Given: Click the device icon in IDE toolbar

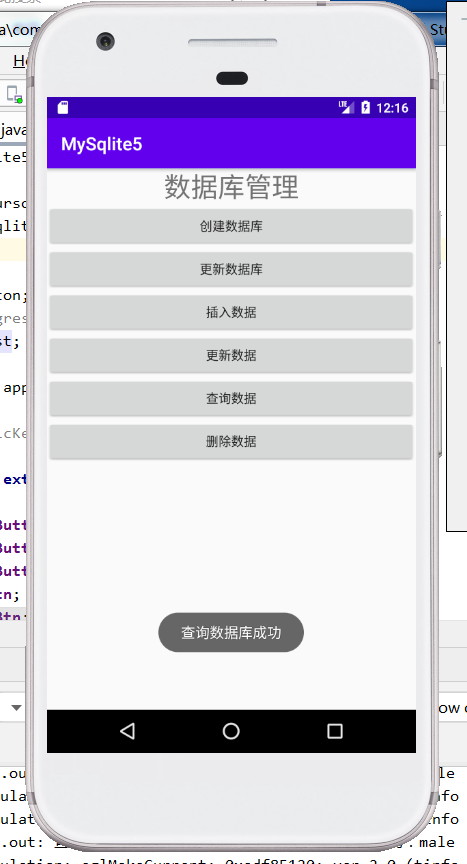Looking at the screenshot, I should coord(14,94).
